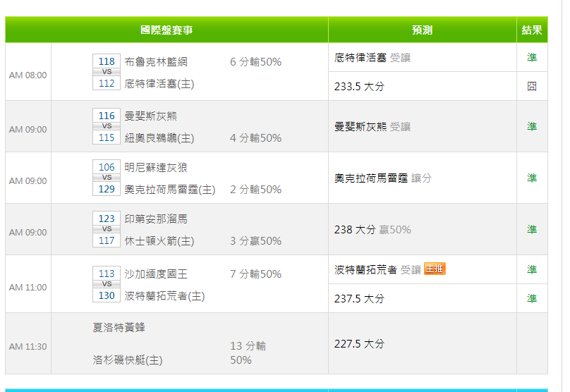The height and width of the screenshot is (392, 570).
Task: Select the 國際盤賽事 header tab
Action: pos(166,30)
